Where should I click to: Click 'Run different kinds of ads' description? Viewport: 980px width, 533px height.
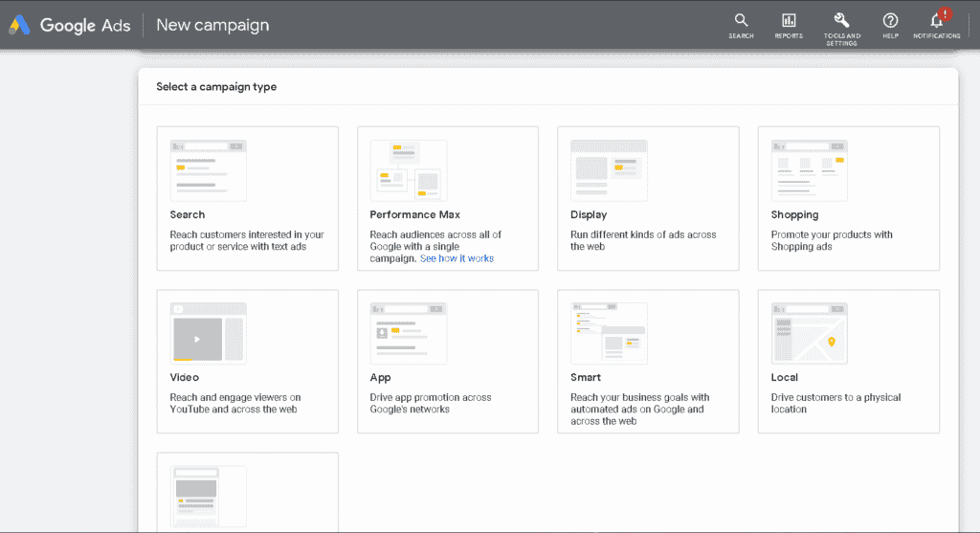643,240
